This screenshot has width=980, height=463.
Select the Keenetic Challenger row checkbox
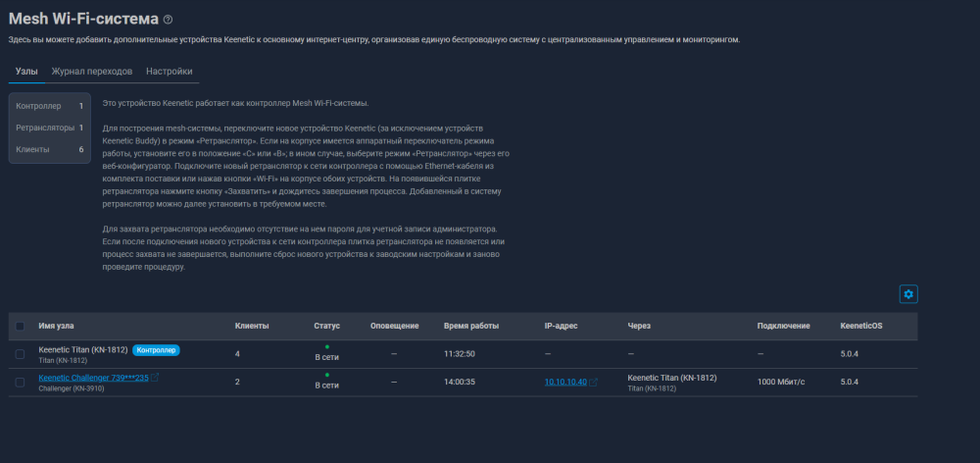click(x=20, y=383)
